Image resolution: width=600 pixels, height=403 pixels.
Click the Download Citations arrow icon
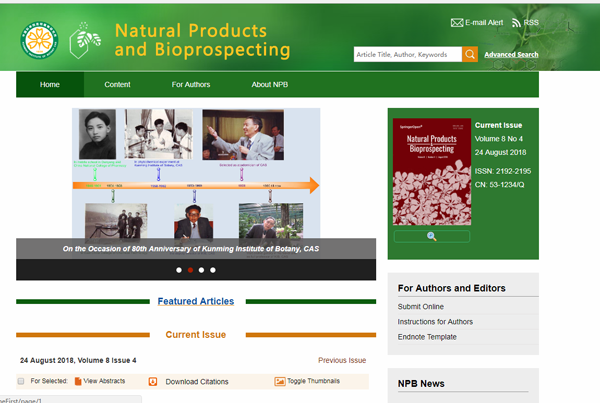click(x=153, y=382)
